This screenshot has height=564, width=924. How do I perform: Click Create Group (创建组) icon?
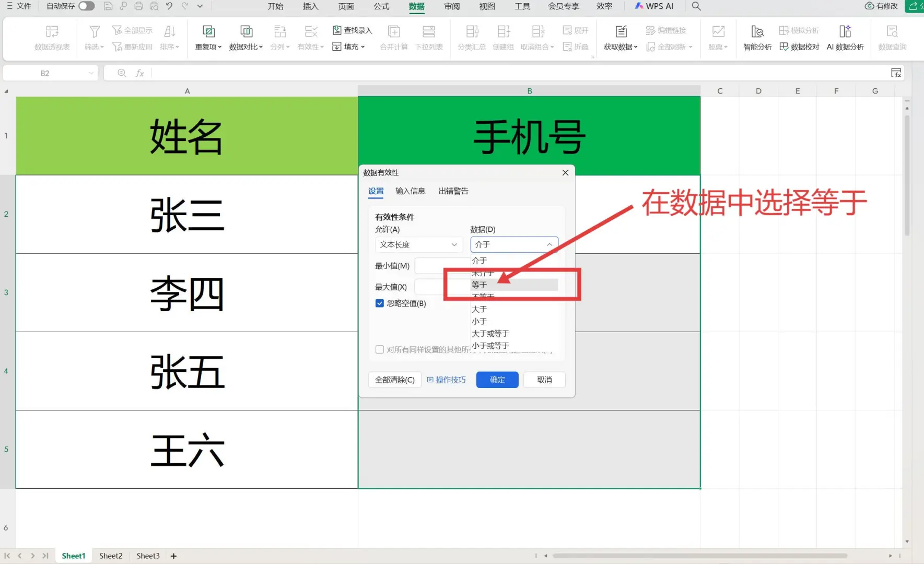[x=504, y=32]
